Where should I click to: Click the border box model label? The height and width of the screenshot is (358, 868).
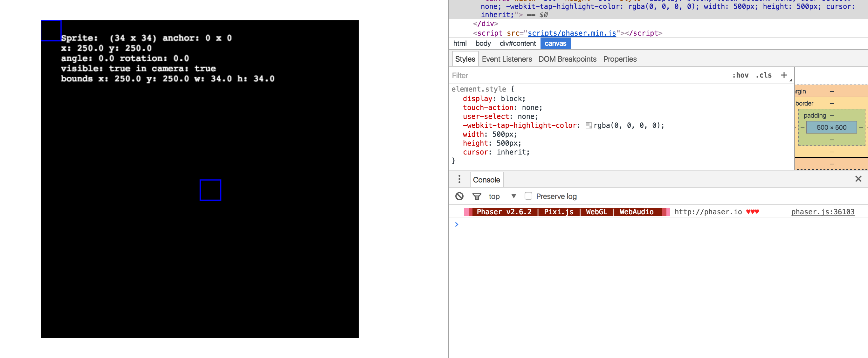click(x=804, y=103)
